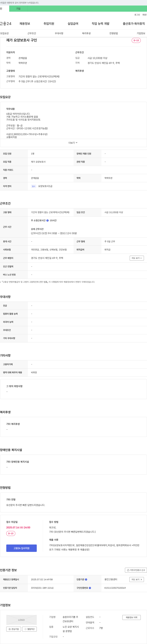Click the 고용24 site logo
This screenshot has width=147, height=644.
pos(6,24)
